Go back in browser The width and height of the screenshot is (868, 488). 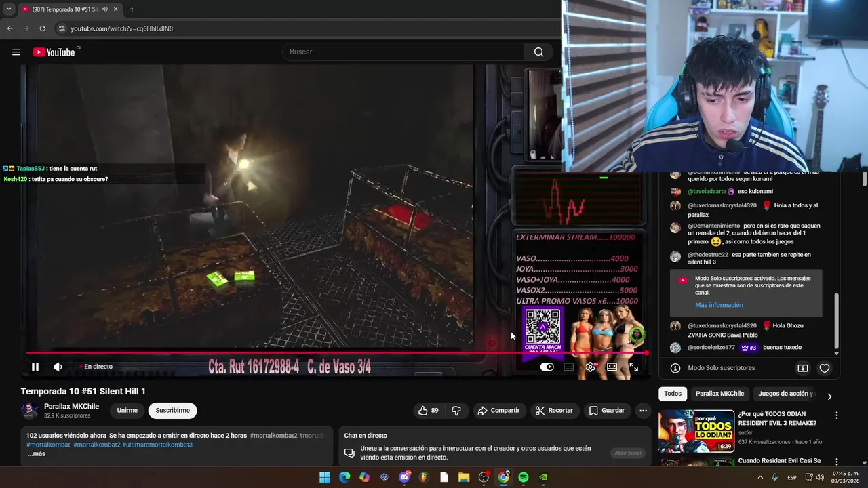pos(9,28)
